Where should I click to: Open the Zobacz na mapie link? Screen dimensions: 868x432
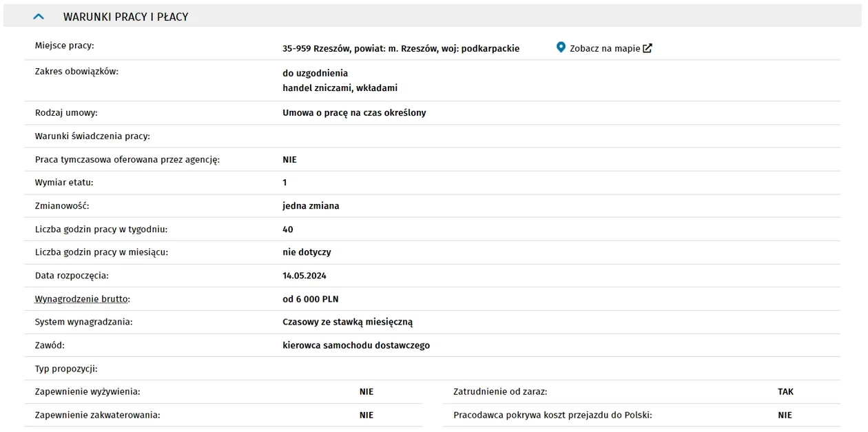[x=604, y=48]
